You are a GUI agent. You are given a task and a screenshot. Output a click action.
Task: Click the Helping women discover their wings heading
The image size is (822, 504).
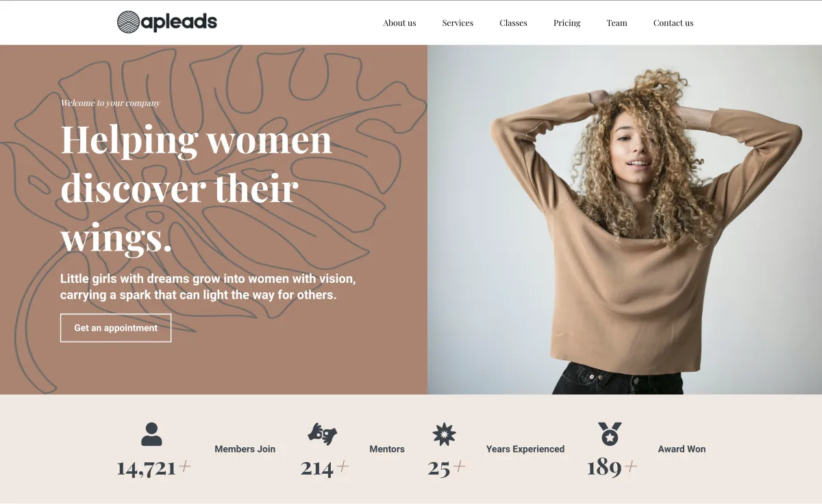click(197, 188)
